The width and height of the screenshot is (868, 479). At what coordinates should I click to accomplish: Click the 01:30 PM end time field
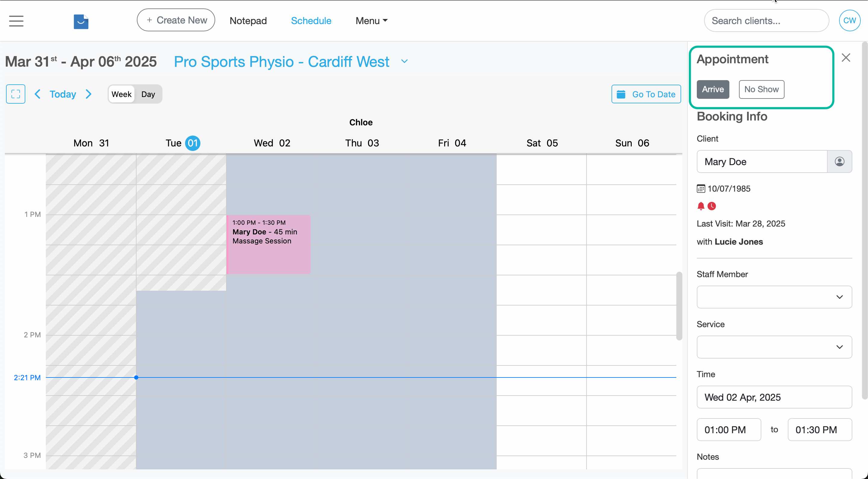coord(819,430)
